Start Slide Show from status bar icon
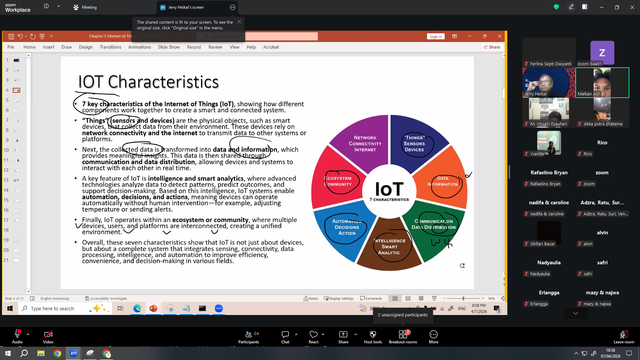 tap(434, 298)
